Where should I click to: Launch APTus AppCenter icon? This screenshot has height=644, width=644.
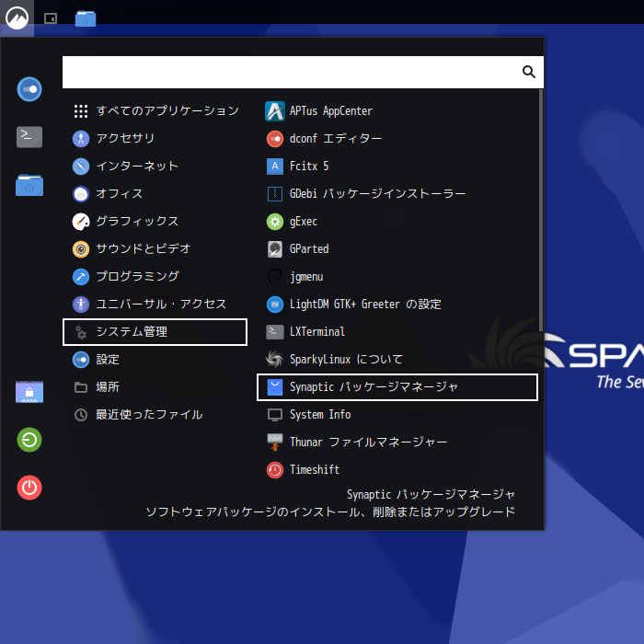click(x=275, y=111)
